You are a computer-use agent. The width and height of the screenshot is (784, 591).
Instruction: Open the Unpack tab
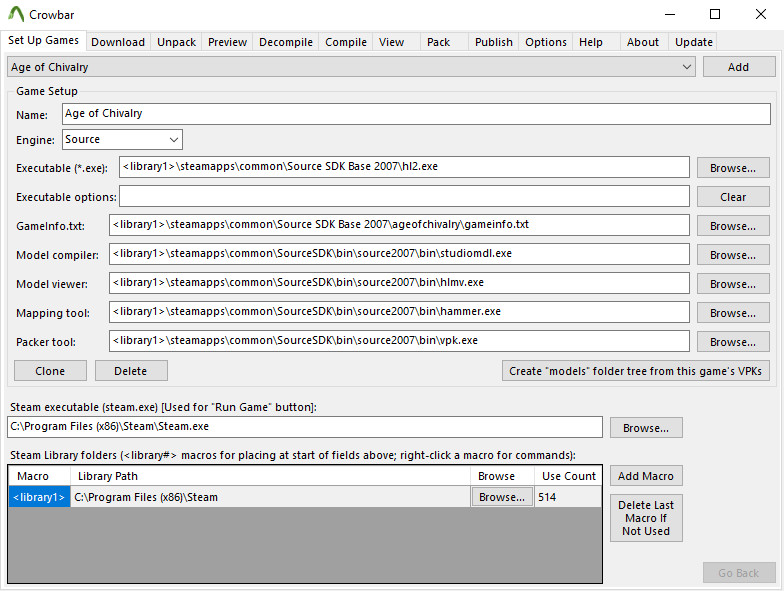coord(176,42)
